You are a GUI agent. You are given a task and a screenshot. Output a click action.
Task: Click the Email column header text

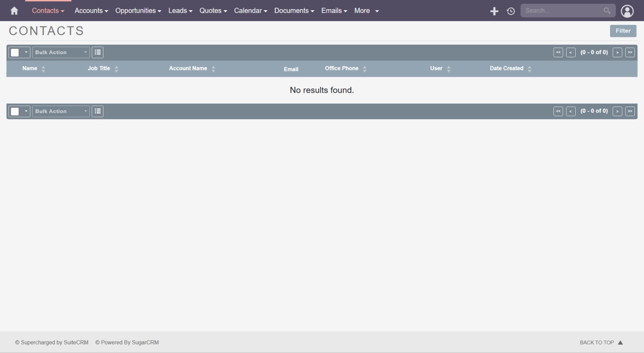(x=291, y=69)
